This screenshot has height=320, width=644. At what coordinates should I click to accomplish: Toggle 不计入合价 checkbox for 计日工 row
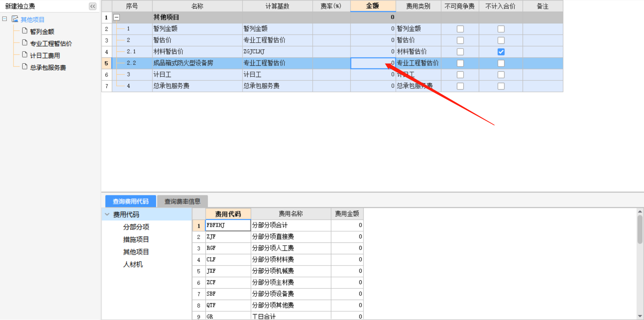click(x=501, y=75)
